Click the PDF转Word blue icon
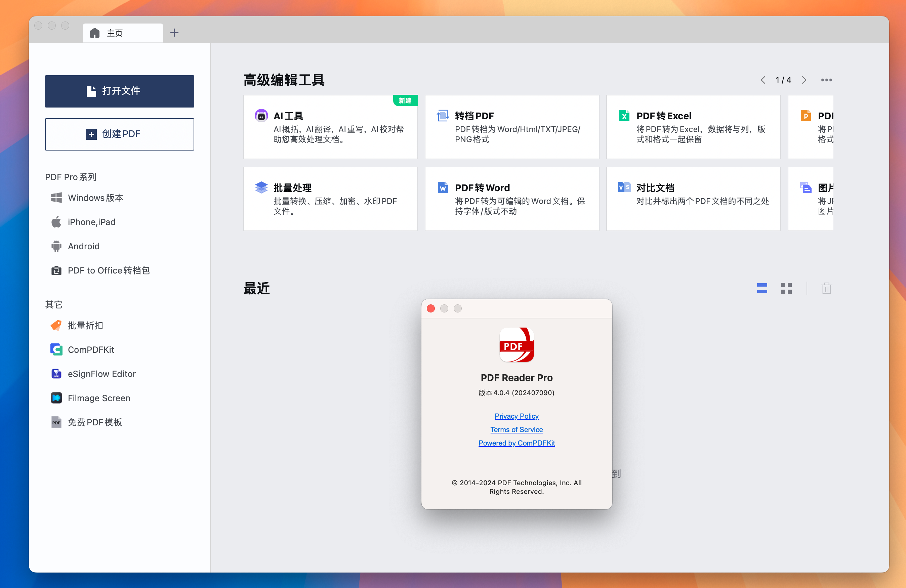Image resolution: width=906 pixels, height=588 pixels. coord(443,187)
